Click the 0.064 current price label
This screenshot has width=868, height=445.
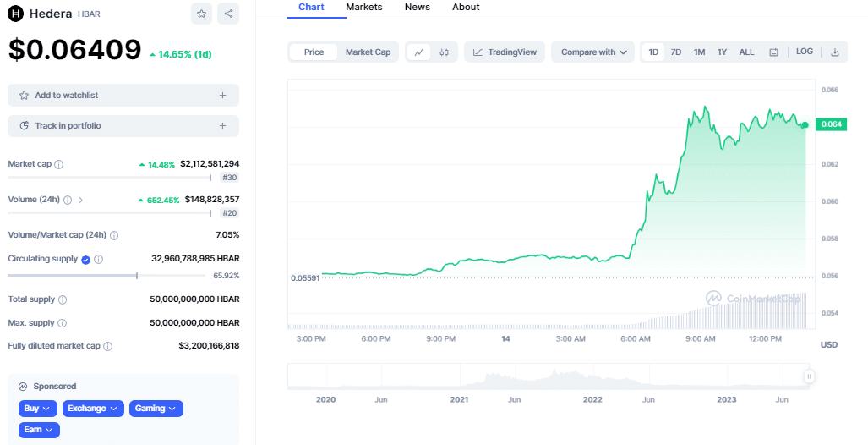point(831,124)
